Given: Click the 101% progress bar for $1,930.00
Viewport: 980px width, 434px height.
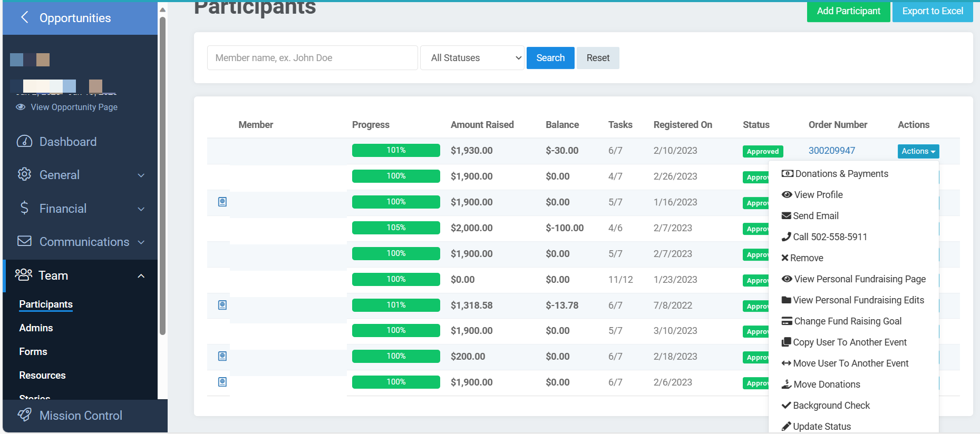Looking at the screenshot, I should pyautogui.click(x=396, y=150).
